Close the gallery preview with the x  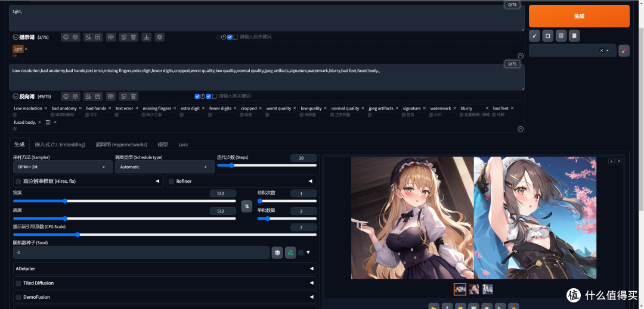[x=619, y=161]
